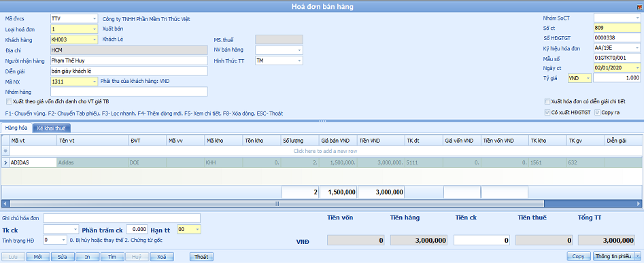Viewport: 644px width, 263px height.
Task: Click the Xoá button
Action: click(x=161, y=257)
